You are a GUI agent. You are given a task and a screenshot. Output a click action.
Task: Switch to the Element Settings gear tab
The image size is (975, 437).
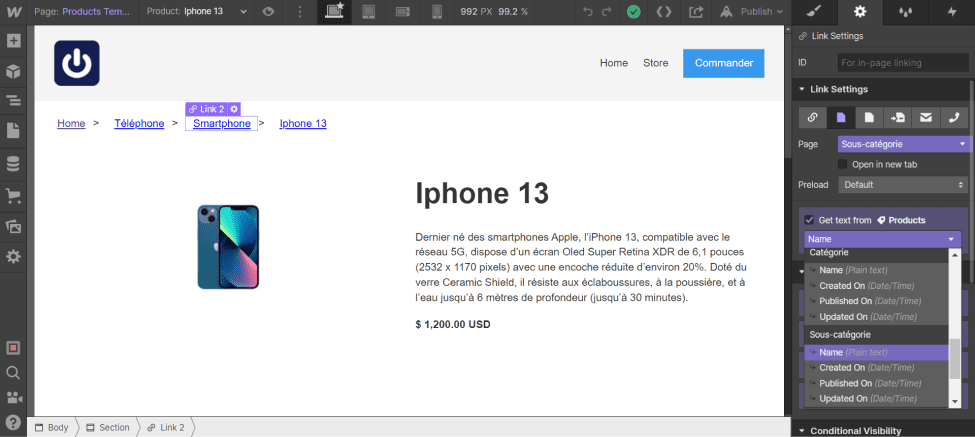click(860, 11)
